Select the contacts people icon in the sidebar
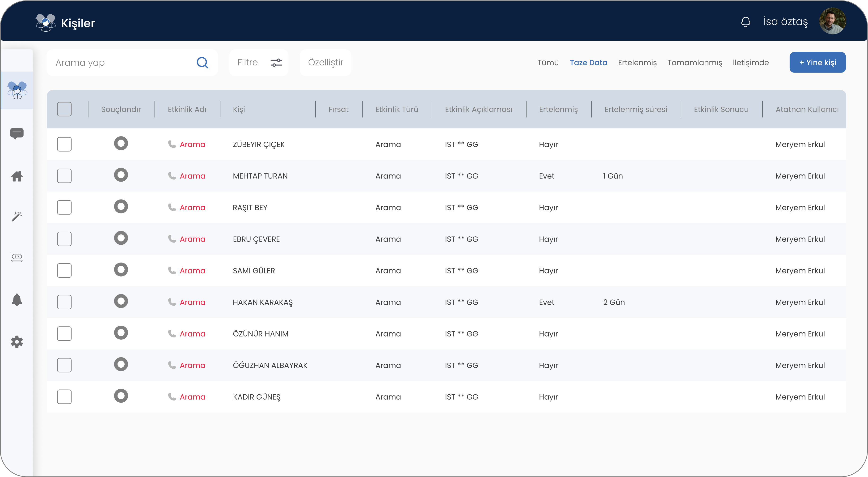Image resolution: width=868 pixels, height=477 pixels. pyautogui.click(x=17, y=90)
